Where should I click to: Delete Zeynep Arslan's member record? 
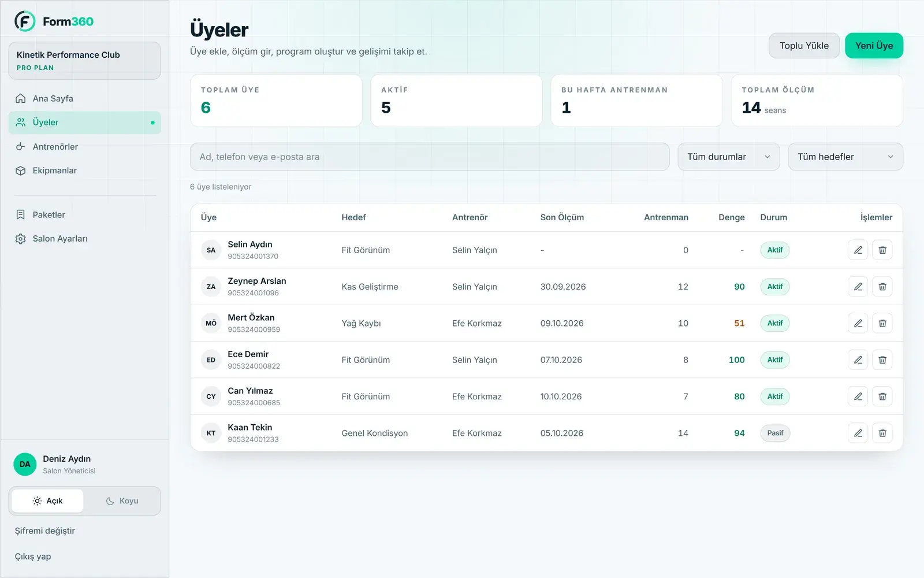[x=882, y=287]
